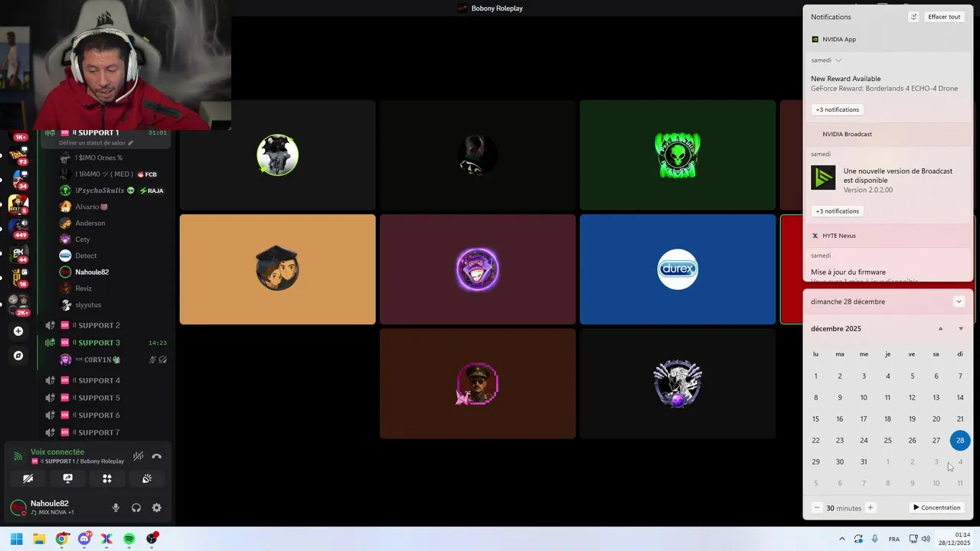Expand '+3 notifications' under NVIDIA App
Image resolution: width=980 pixels, height=551 pixels.
click(x=838, y=109)
